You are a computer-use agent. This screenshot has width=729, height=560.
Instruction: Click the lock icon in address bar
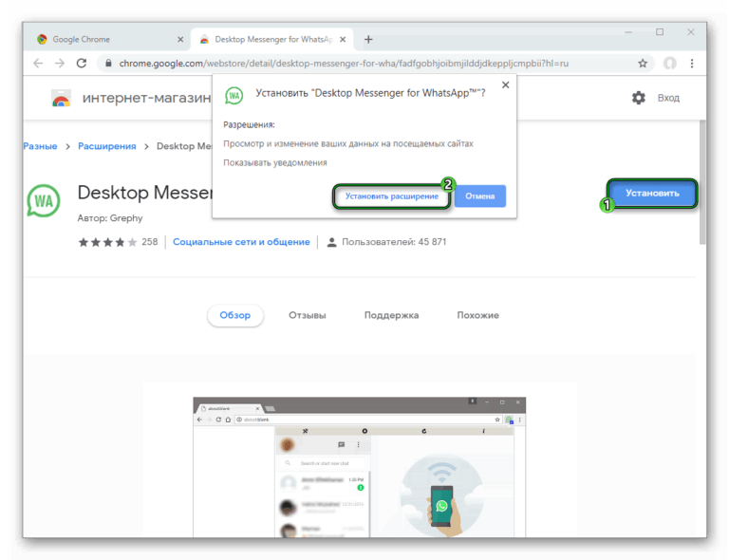pyautogui.click(x=108, y=64)
